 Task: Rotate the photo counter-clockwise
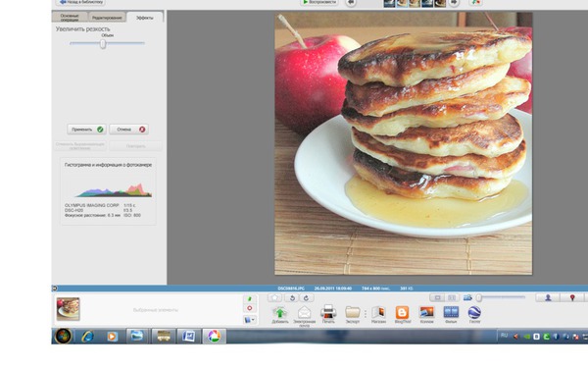click(292, 298)
